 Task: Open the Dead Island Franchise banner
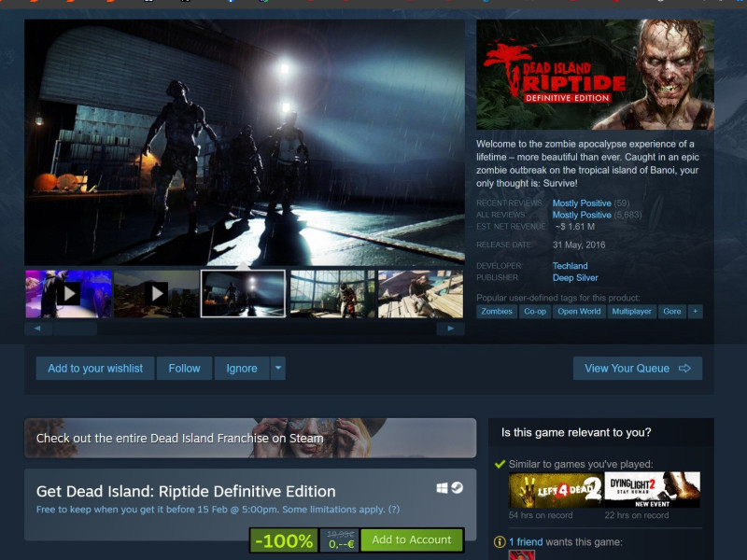pyautogui.click(x=250, y=438)
